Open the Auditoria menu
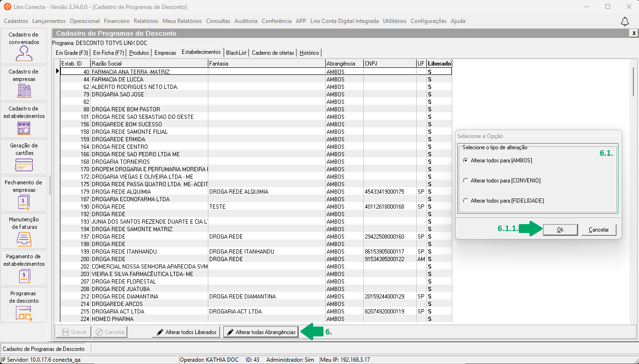This screenshot has width=639, height=364. pos(246,21)
